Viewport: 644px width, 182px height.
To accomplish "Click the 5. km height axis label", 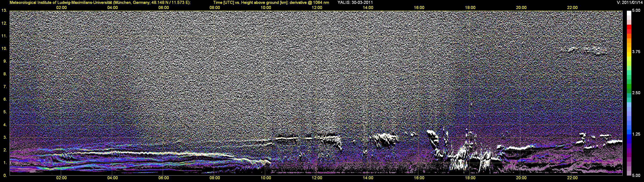I will point(5,112).
